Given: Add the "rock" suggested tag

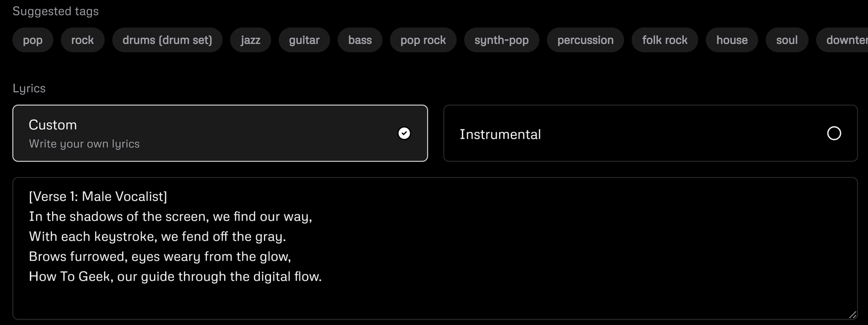Looking at the screenshot, I should tap(83, 40).
